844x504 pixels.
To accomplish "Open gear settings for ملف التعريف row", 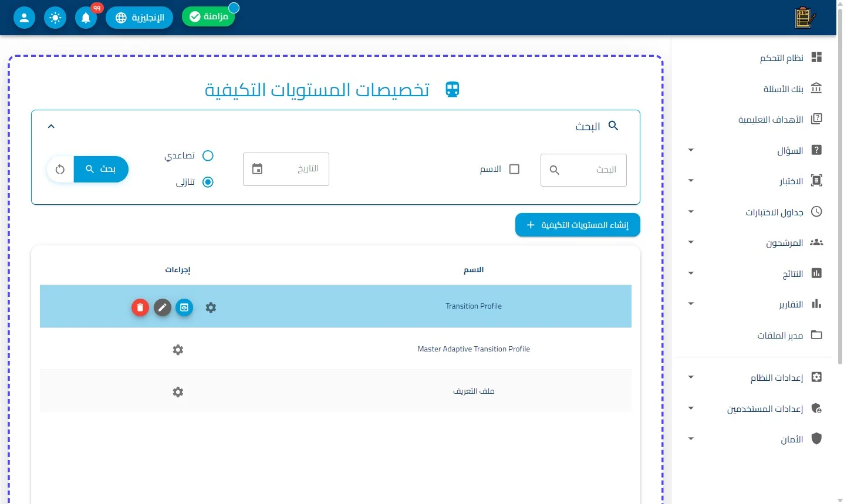I will [x=178, y=392].
